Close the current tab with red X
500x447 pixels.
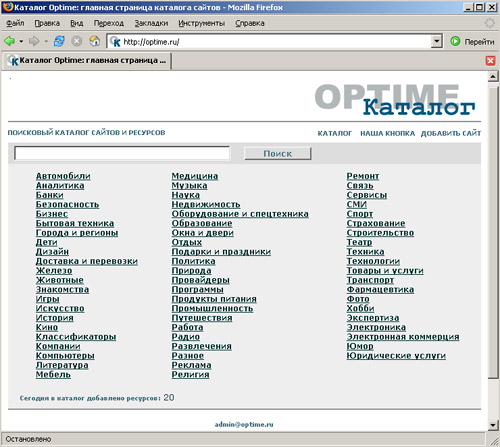(490, 61)
